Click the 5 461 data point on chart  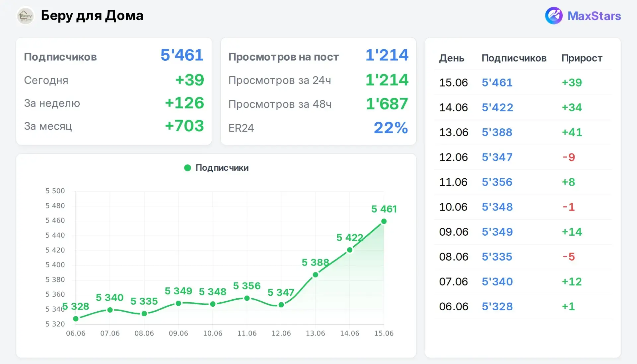point(384,221)
